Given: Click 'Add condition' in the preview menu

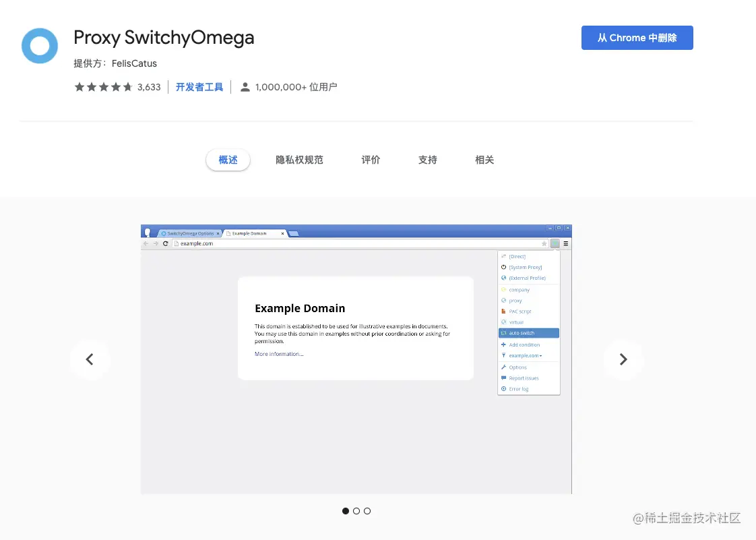Looking at the screenshot, I should [x=524, y=344].
